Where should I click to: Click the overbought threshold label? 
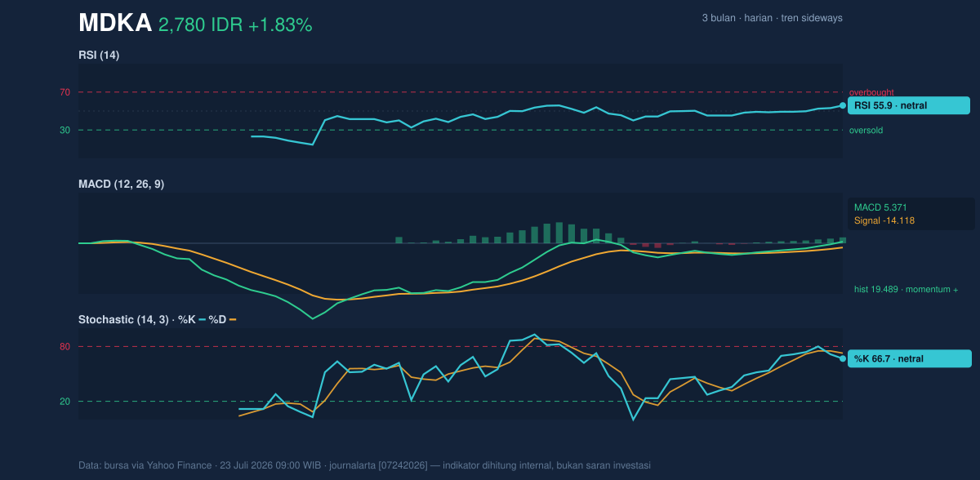pos(871,92)
